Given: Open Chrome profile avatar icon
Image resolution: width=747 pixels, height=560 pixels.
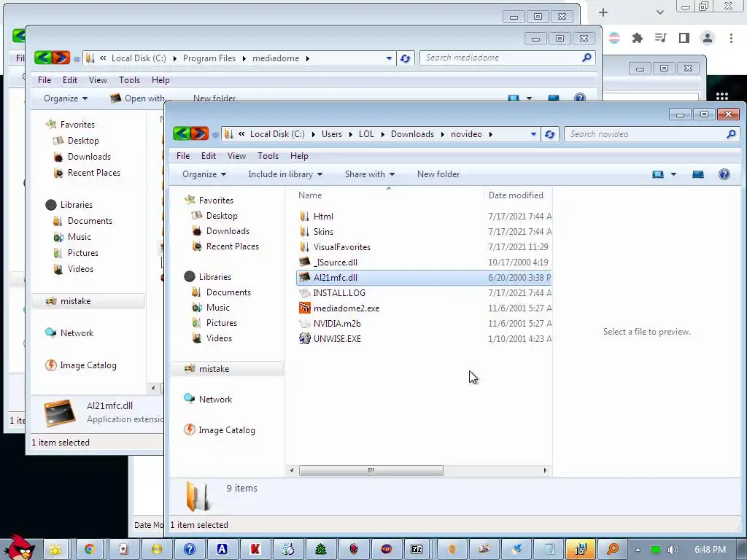Looking at the screenshot, I should coord(708,38).
